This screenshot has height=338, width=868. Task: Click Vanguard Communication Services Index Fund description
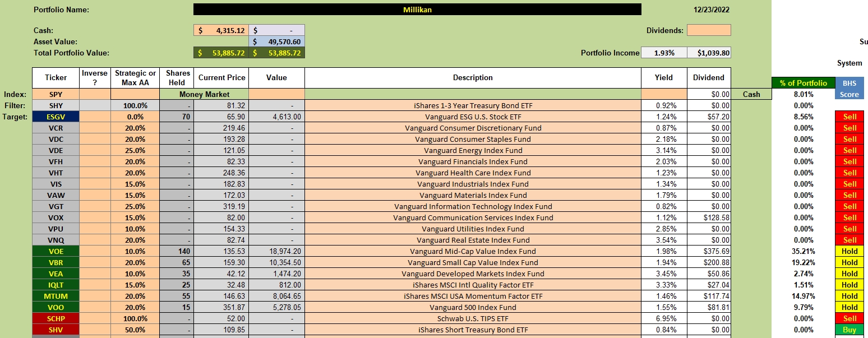coord(473,217)
